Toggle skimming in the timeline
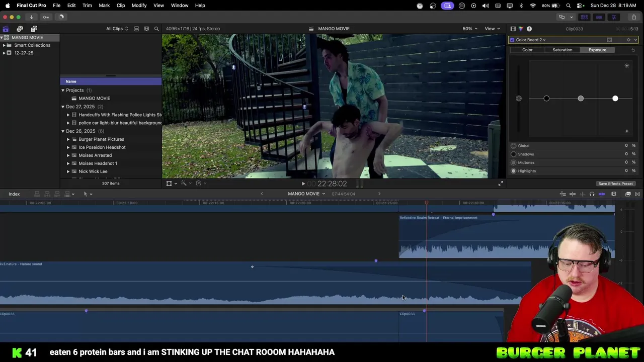 click(573, 194)
